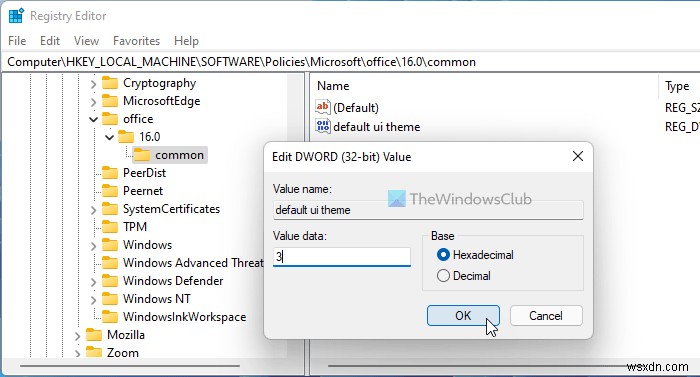Click the 16.0 folder icon
This screenshot has height=377, width=700.
126,137
